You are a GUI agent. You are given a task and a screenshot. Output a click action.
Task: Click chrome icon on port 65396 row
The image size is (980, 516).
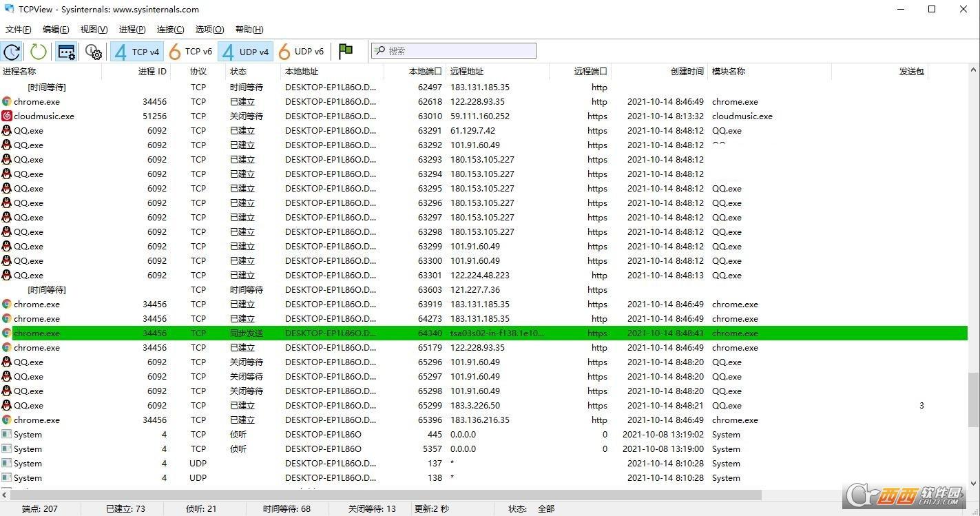tap(7, 420)
